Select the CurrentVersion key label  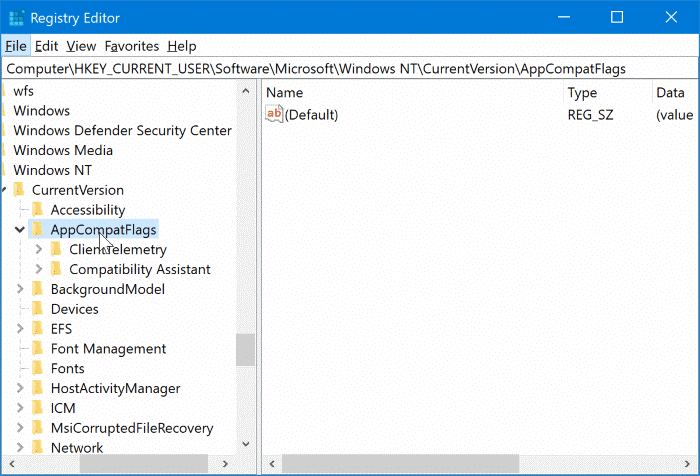[78, 190]
